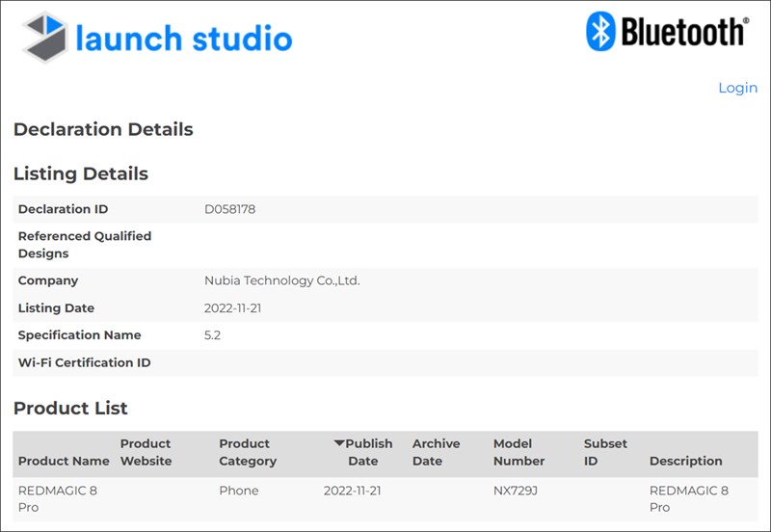Sort by Product Category column
This screenshot has width=771, height=532.
pyautogui.click(x=248, y=452)
